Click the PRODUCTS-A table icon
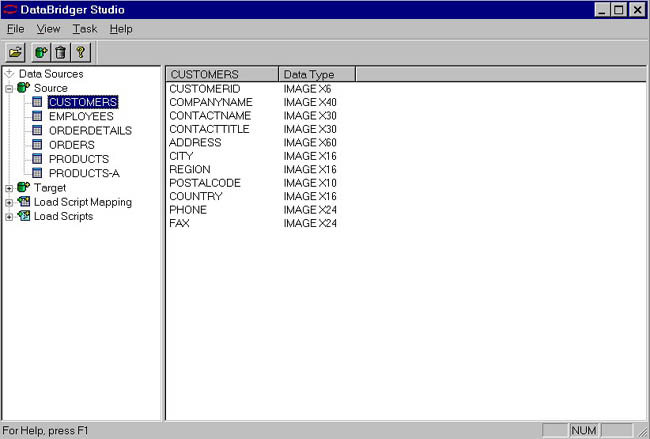The height and width of the screenshot is (439, 650). (37, 172)
